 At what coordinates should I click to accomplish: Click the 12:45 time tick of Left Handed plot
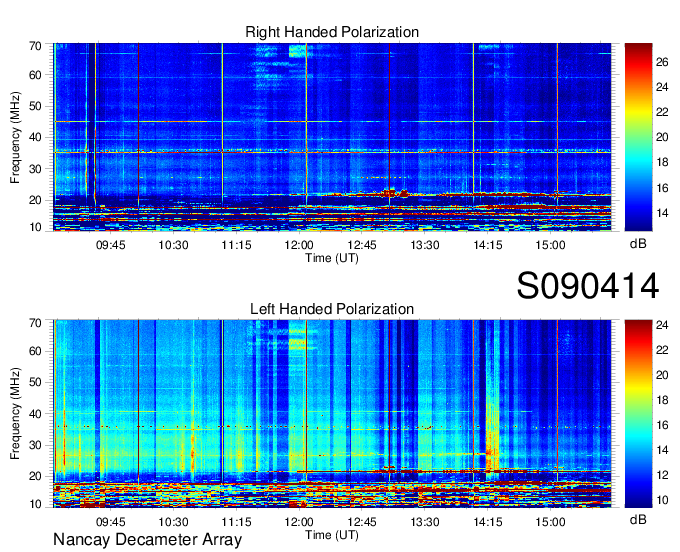(x=362, y=522)
